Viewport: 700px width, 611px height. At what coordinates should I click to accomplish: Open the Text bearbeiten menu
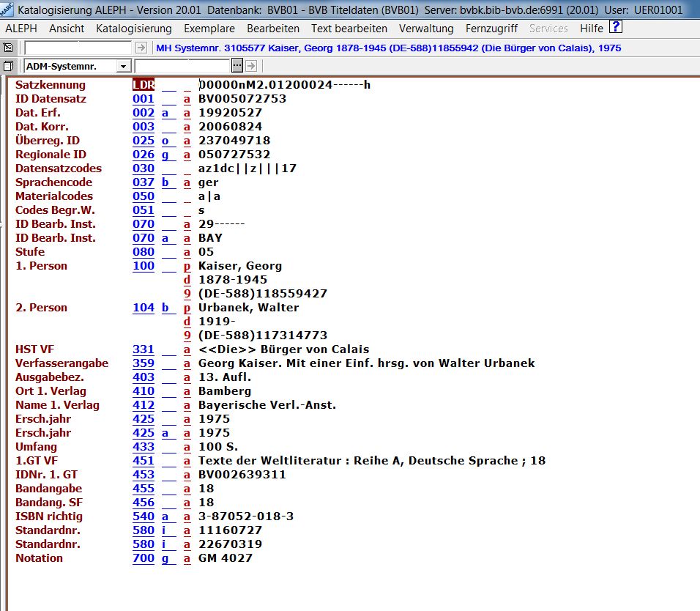click(x=349, y=29)
